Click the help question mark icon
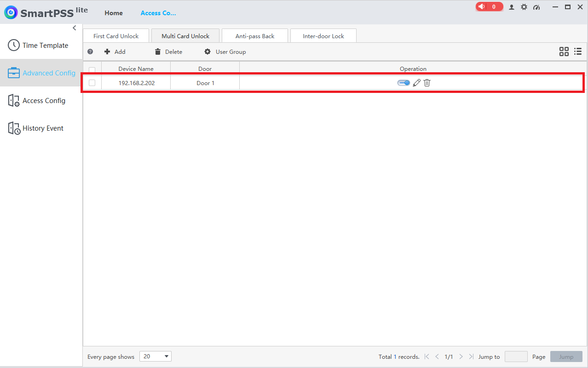The height and width of the screenshot is (368, 588). (x=90, y=52)
